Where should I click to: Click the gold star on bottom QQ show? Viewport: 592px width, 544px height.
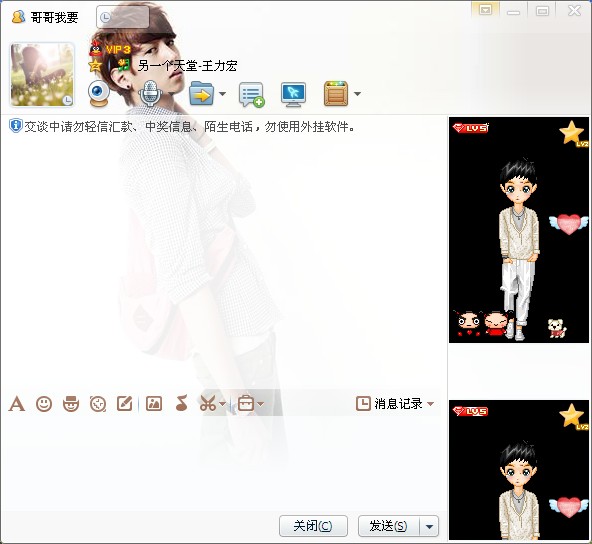(x=572, y=416)
